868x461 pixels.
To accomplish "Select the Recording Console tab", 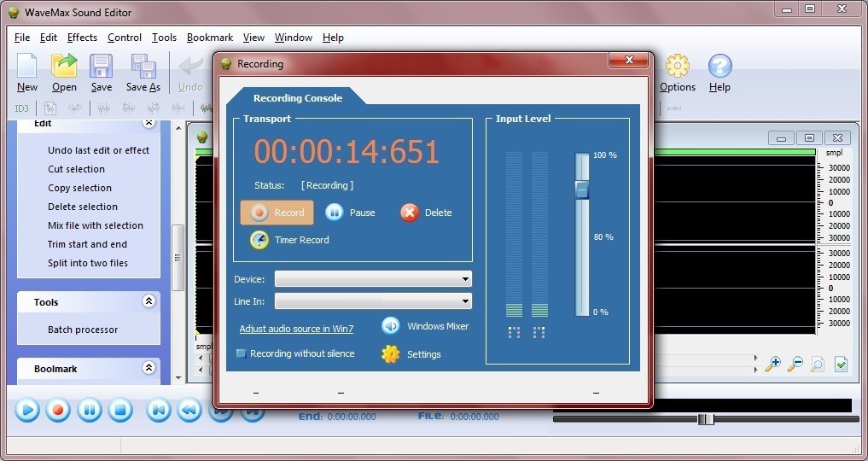I will pyautogui.click(x=298, y=98).
